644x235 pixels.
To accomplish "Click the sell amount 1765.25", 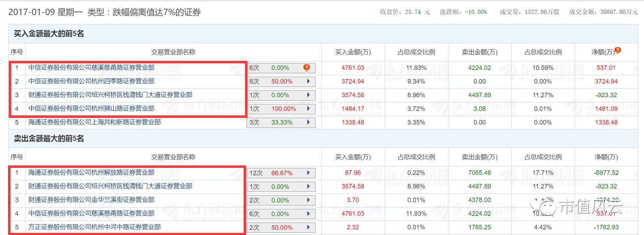I will [479, 227].
